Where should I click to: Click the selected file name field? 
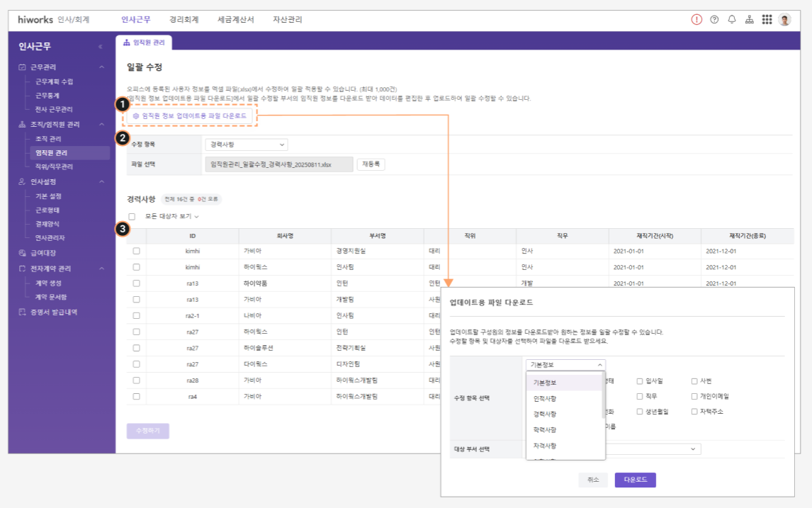(279, 164)
